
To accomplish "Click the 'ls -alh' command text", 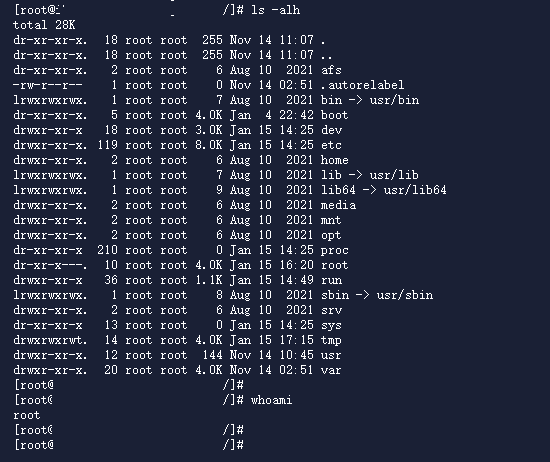I will pos(275,10).
